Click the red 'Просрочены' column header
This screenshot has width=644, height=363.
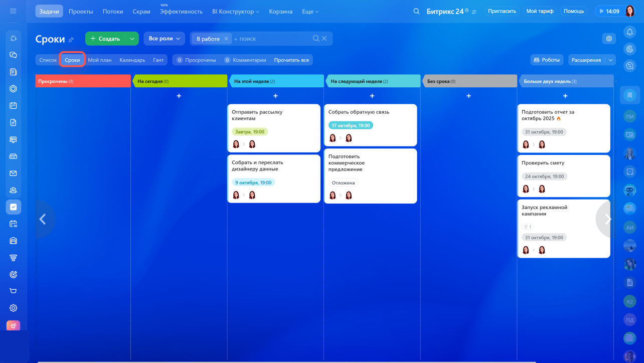pos(83,81)
